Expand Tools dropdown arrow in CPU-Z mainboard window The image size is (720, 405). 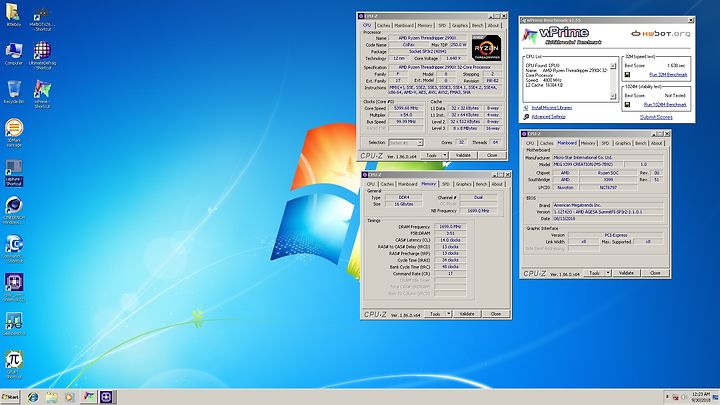[x=608, y=273]
